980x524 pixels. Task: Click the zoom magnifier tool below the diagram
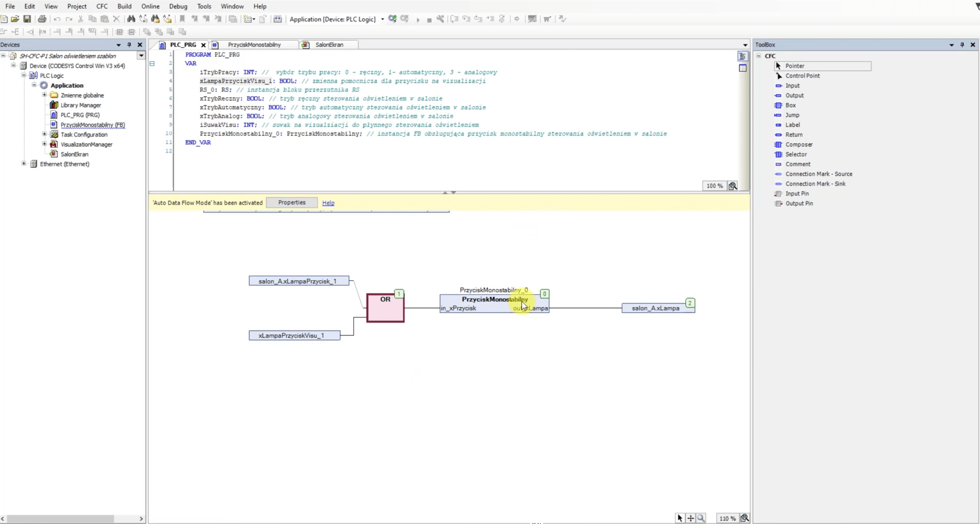coord(701,518)
